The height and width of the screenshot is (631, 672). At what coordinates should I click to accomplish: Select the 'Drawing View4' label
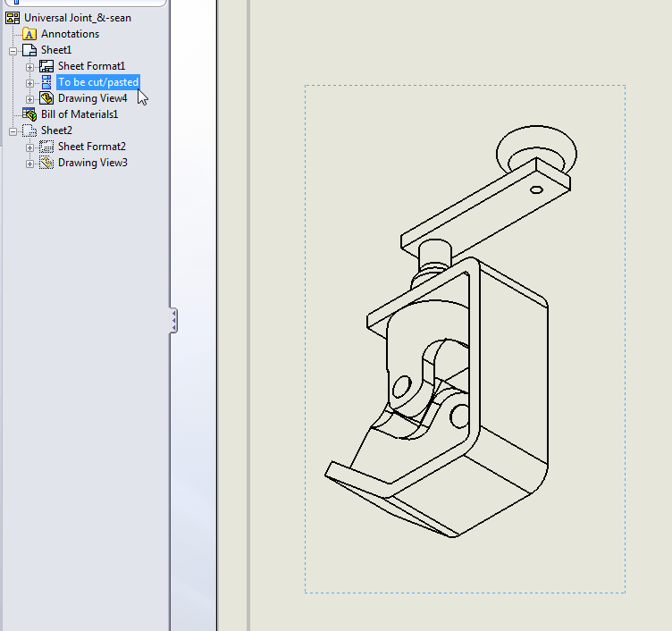(x=93, y=98)
